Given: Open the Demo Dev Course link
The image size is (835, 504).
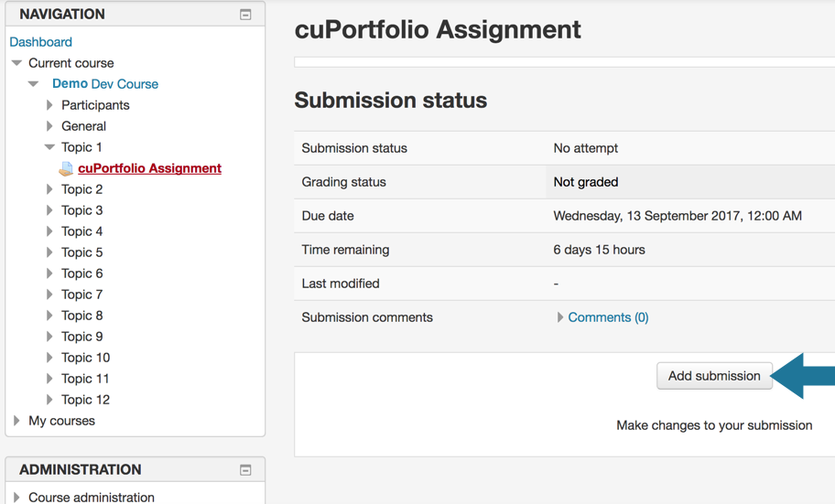Looking at the screenshot, I should coord(105,84).
